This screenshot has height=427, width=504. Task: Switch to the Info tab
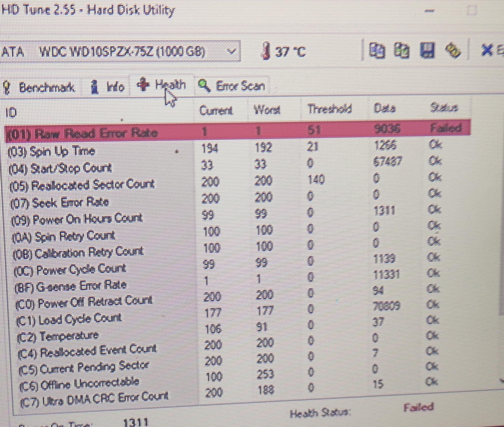tap(107, 87)
